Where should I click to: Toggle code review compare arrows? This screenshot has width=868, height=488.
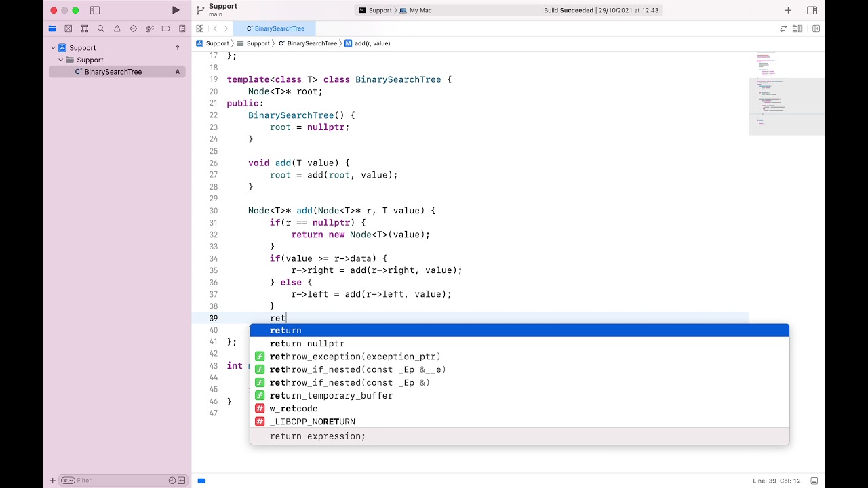point(783,28)
